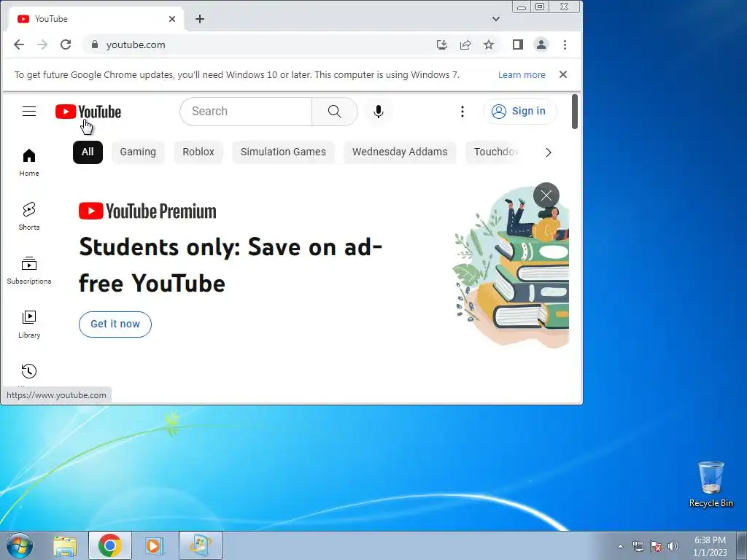
Task: Open network tray icon
Action: (638, 546)
